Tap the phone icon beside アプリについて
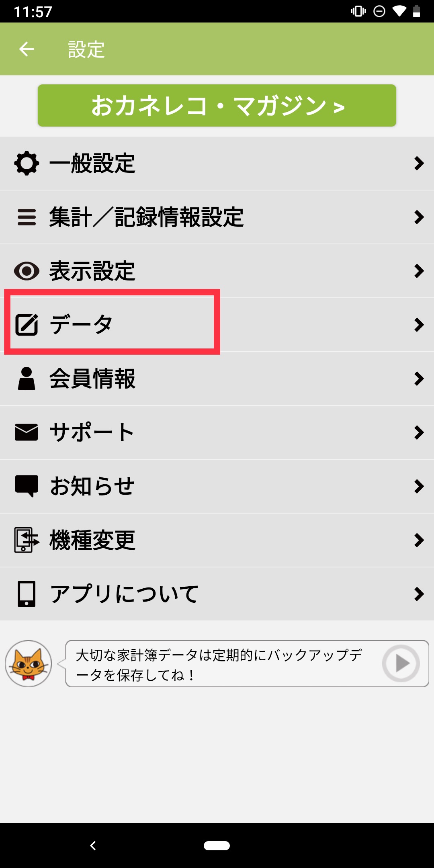The image size is (434, 868). [x=27, y=594]
